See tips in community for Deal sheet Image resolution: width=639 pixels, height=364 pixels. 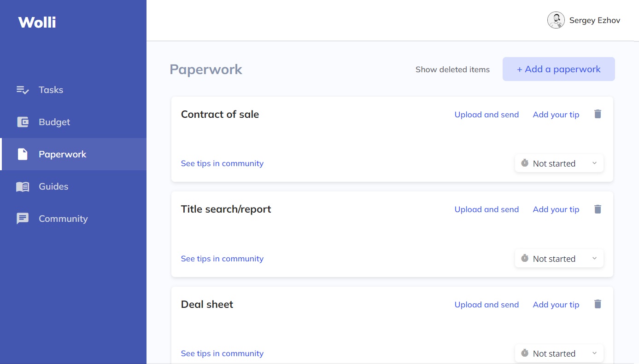pos(222,353)
